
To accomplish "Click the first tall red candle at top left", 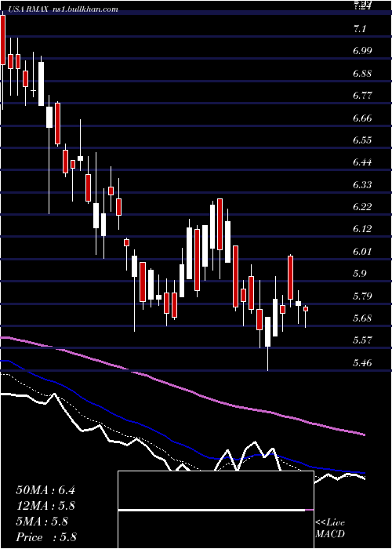I will pyautogui.click(x=3, y=40).
